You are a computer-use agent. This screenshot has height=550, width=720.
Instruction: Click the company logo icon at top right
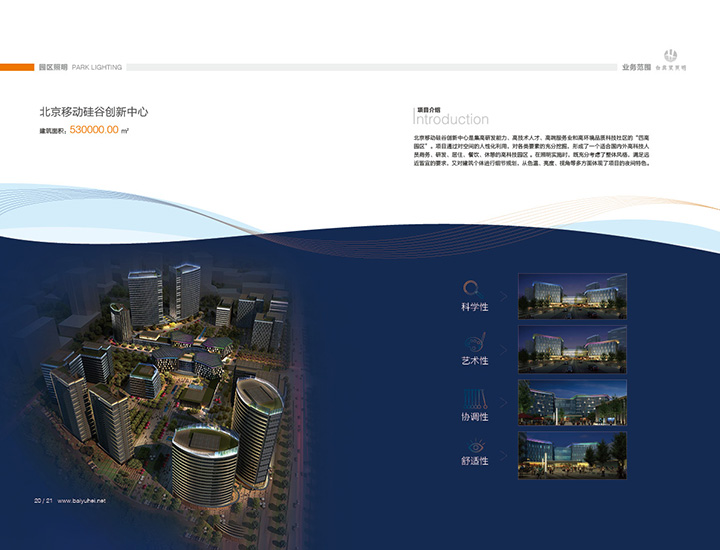[x=670, y=56]
